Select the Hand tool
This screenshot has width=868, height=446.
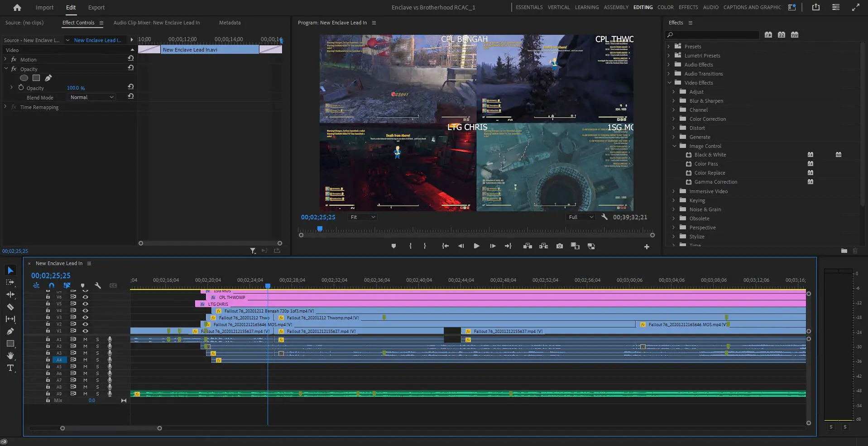[10, 356]
